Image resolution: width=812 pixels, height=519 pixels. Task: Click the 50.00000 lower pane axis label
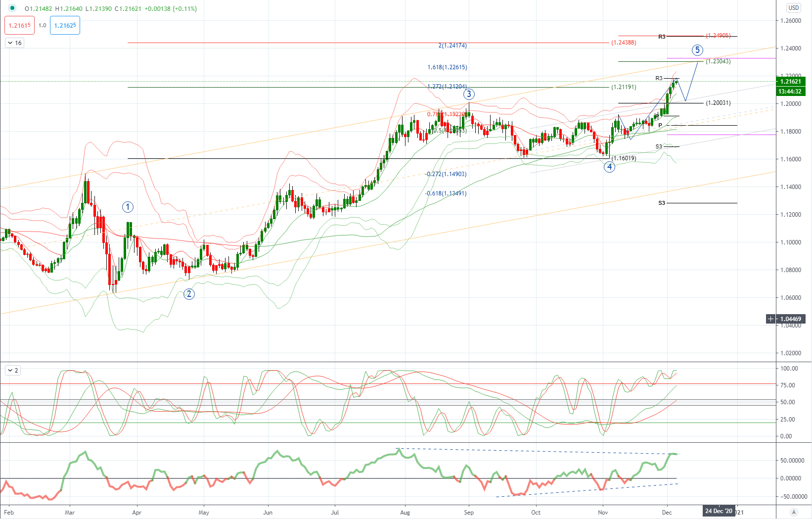(792, 461)
